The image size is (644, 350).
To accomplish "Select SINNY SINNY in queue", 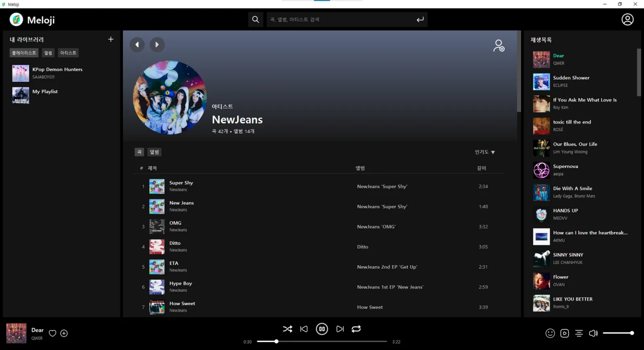I will (582, 259).
